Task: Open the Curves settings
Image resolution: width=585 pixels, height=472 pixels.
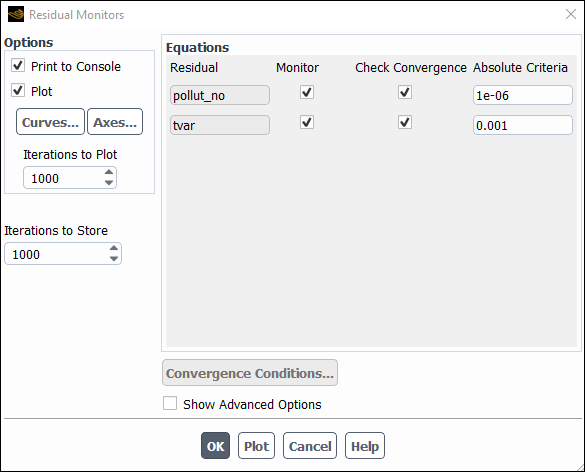Action: tap(50, 122)
